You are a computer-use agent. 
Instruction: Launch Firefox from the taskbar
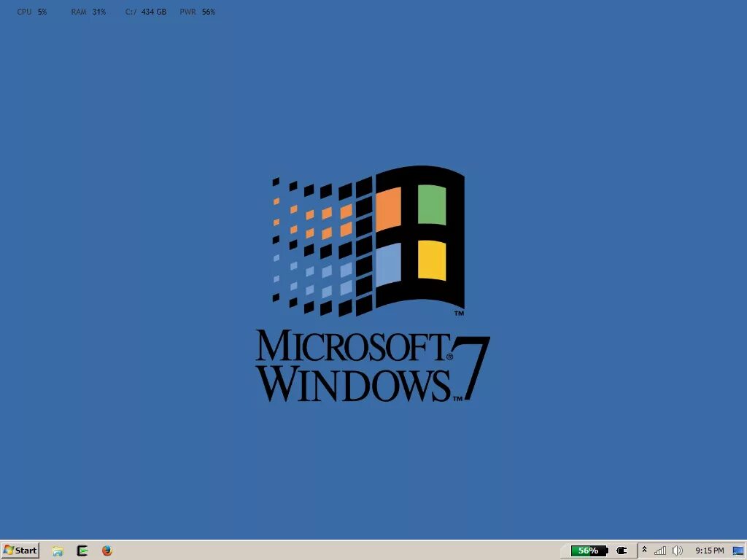coord(107,551)
